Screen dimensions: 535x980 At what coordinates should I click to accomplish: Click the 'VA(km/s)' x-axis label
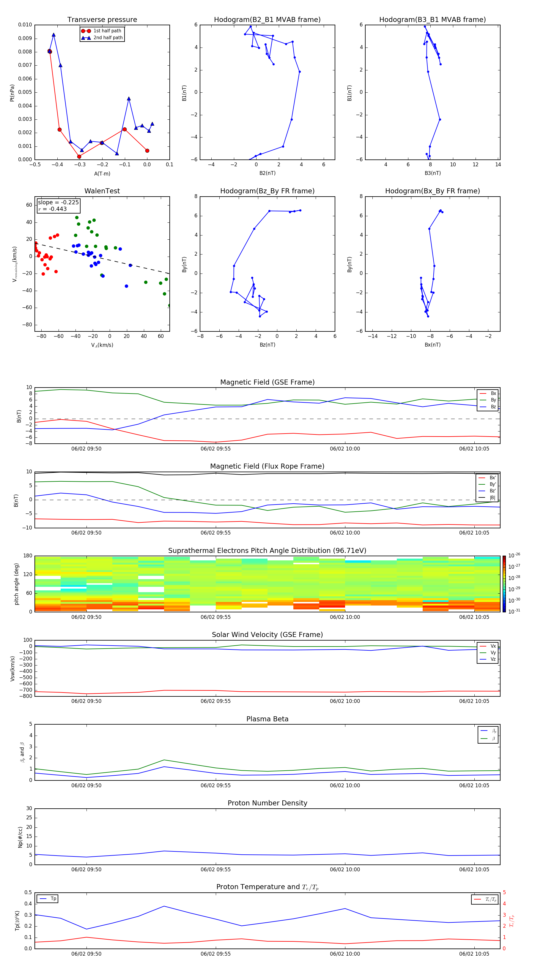coord(102,345)
